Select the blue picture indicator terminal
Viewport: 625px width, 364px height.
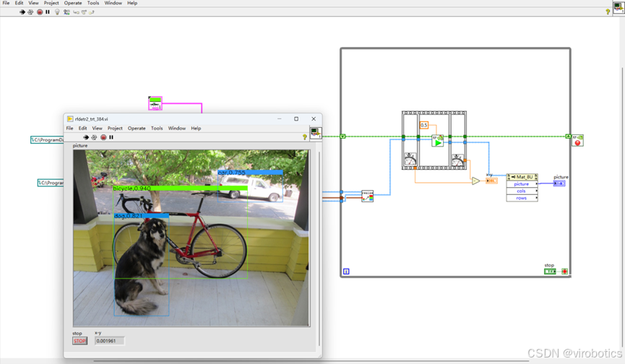[x=559, y=183]
